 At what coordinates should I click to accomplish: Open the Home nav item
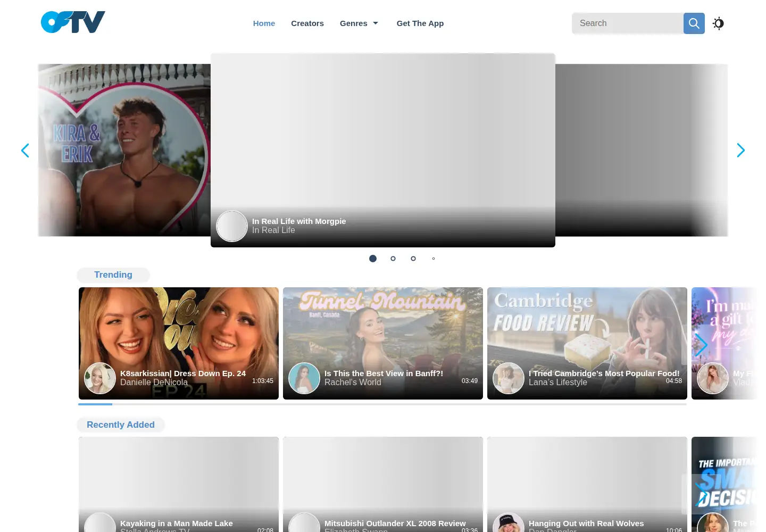tap(264, 23)
